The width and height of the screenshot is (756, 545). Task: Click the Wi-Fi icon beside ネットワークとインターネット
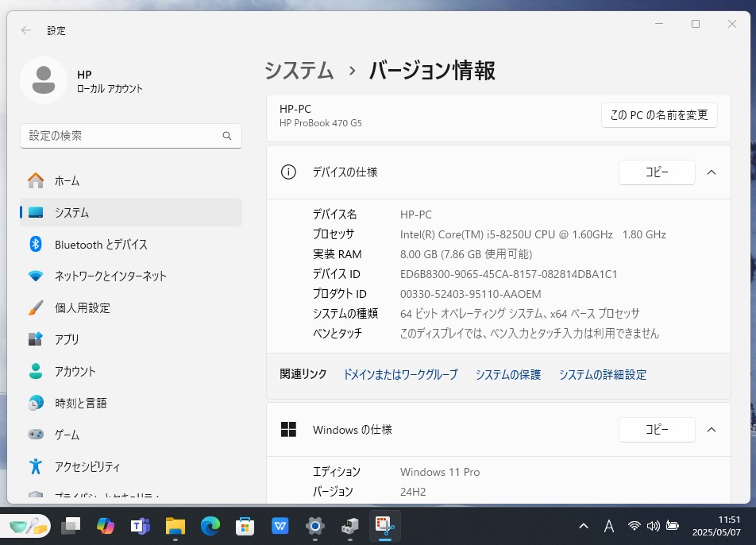pos(36,276)
